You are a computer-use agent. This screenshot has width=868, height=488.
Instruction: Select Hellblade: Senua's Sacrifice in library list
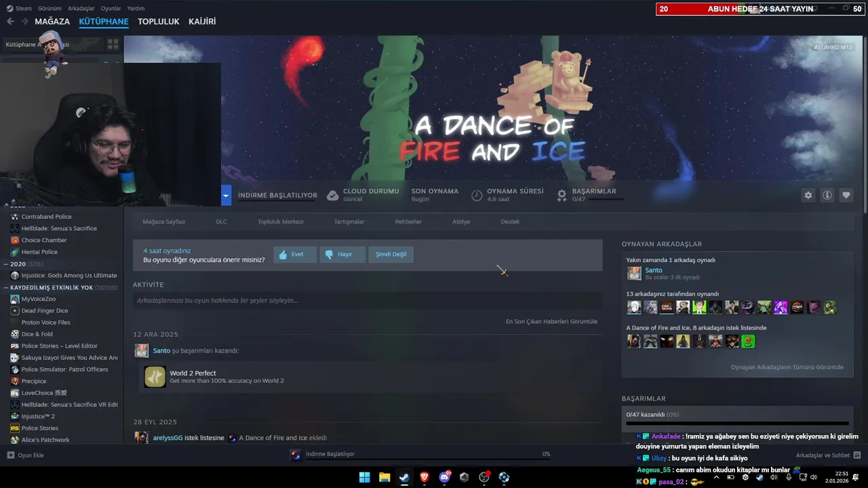tap(59, 228)
